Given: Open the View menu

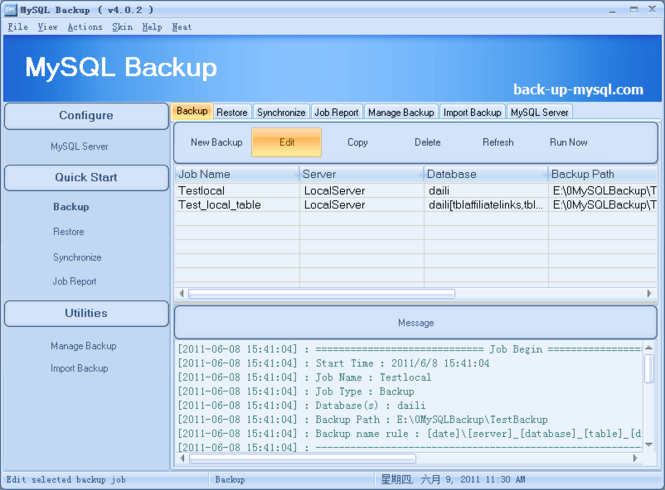Looking at the screenshot, I should coord(47,27).
